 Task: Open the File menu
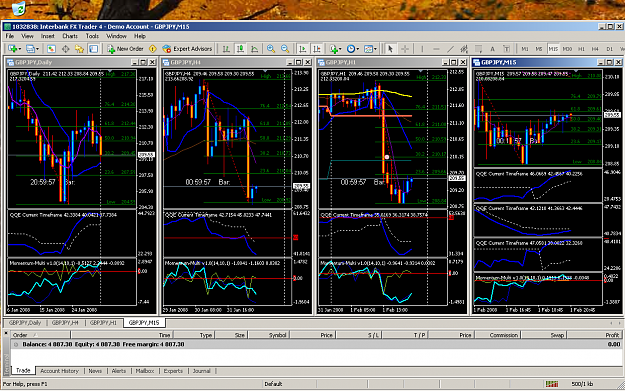click(10, 36)
